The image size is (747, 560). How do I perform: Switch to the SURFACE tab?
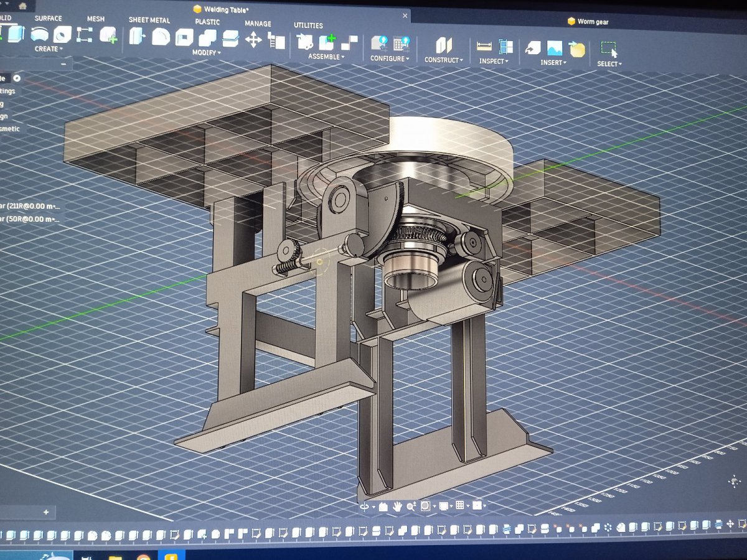click(48, 19)
